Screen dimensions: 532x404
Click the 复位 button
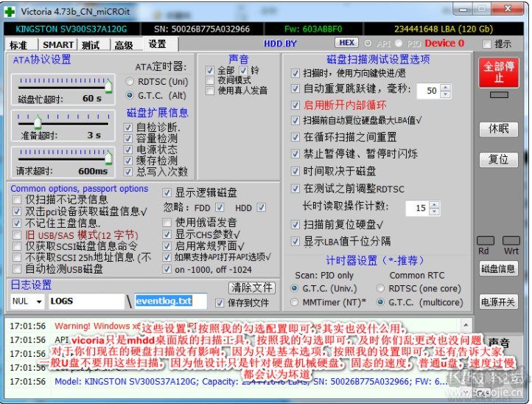coord(499,159)
